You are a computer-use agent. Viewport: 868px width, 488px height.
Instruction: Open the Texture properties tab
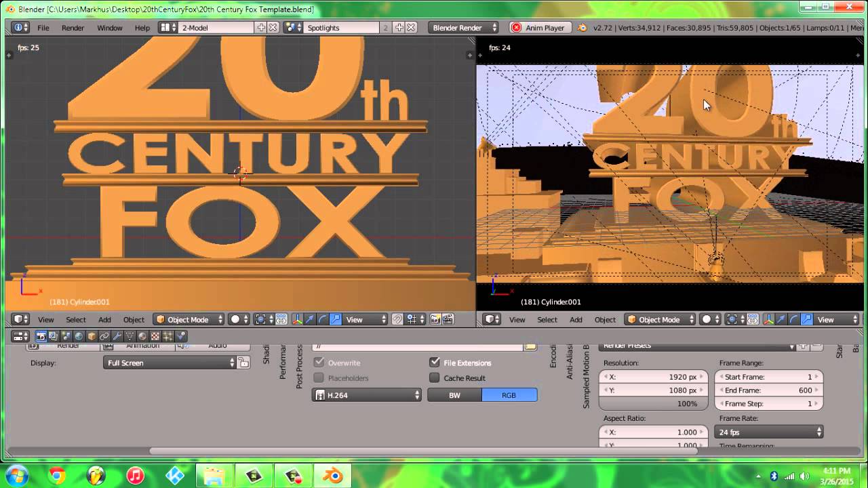click(x=155, y=336)
